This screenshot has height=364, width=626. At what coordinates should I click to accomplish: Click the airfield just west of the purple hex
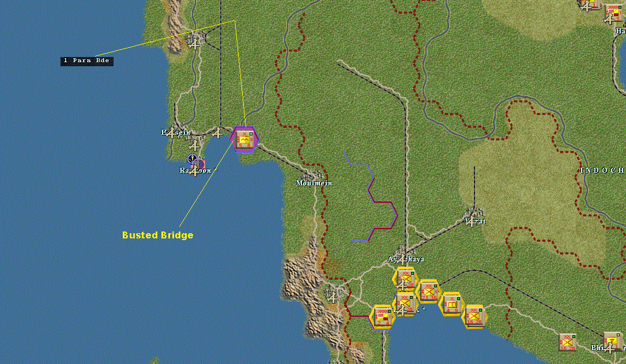pyautogui.click(x=217, y=133)
